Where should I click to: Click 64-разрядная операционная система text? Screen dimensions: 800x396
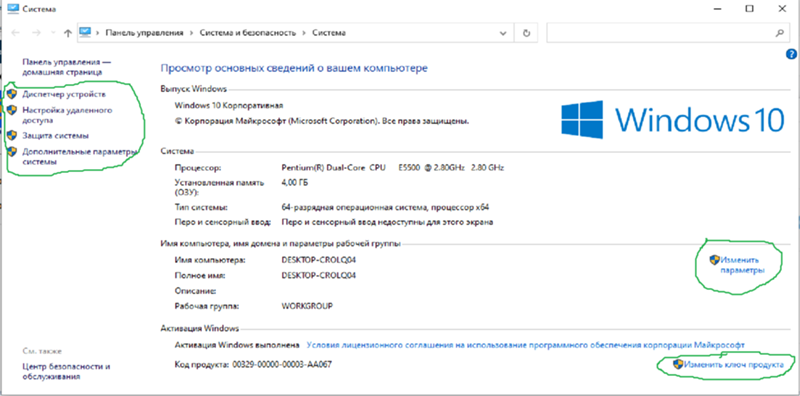[x=385, y=207]
